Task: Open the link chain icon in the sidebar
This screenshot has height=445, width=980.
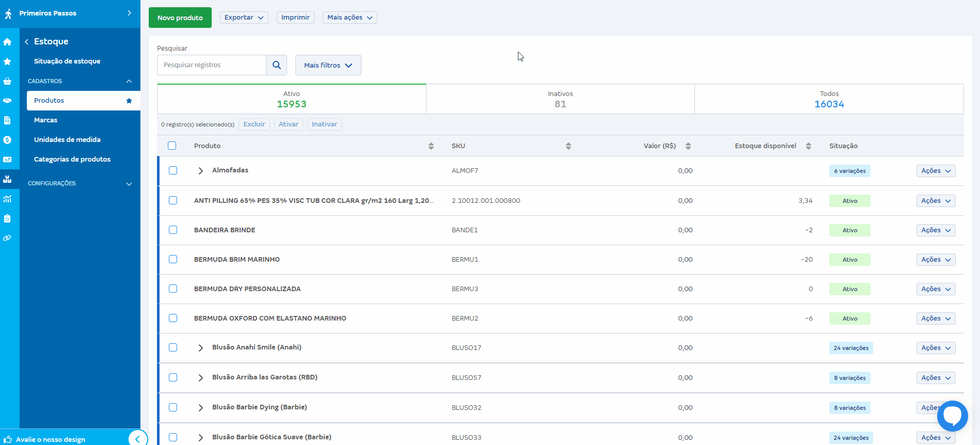Action: pyautogui.click(x=7, y=238)
